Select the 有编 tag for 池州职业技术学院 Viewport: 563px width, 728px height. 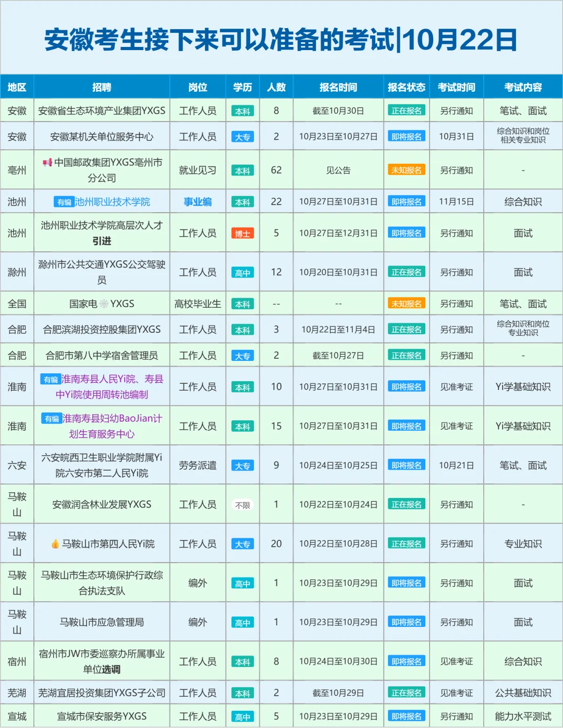pyautogui.click(x=65, y=201)
